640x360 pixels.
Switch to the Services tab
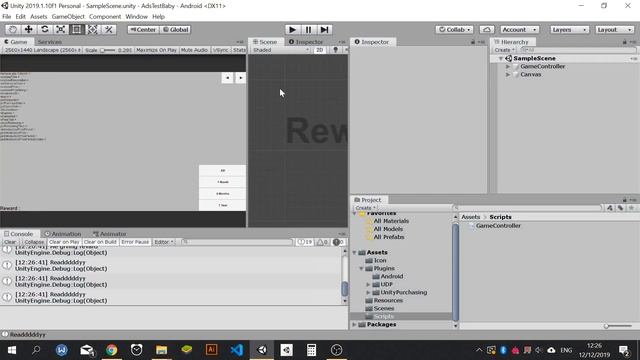tap(49, 42)
